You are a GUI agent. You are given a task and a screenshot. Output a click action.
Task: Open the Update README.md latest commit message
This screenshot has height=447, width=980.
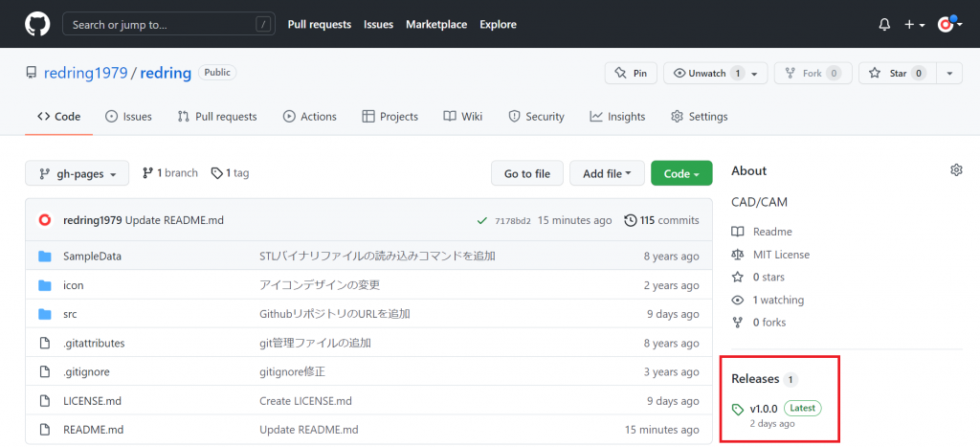[174, 220]
